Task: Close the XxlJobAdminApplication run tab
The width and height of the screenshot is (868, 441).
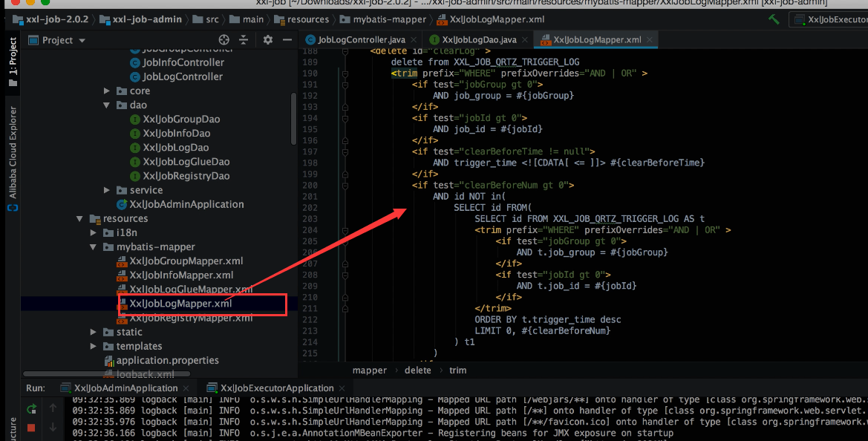Action: (186, 388)
